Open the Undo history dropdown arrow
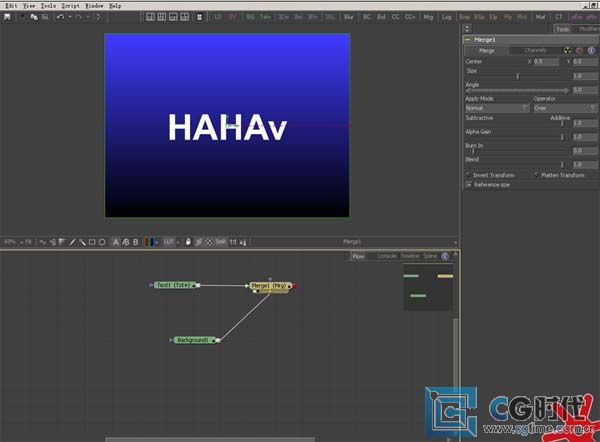This screenshot has width=600, height=442. (x=70, y=17)
